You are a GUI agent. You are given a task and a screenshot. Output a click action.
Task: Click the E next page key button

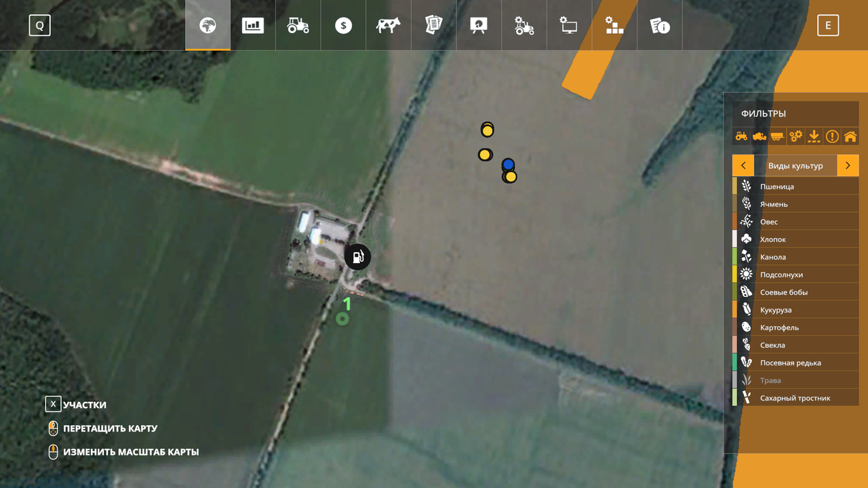pos(828,26)
